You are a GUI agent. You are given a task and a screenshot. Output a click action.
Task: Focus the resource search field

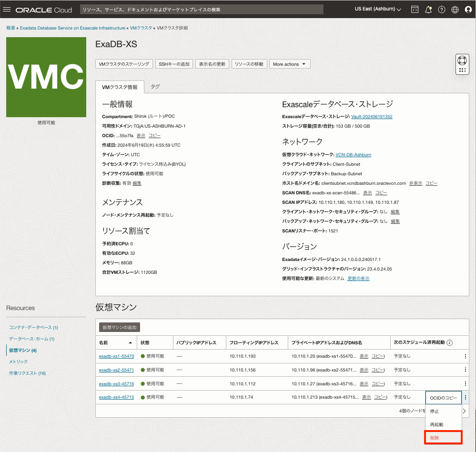pyautogui.click(x=202, y=10)
